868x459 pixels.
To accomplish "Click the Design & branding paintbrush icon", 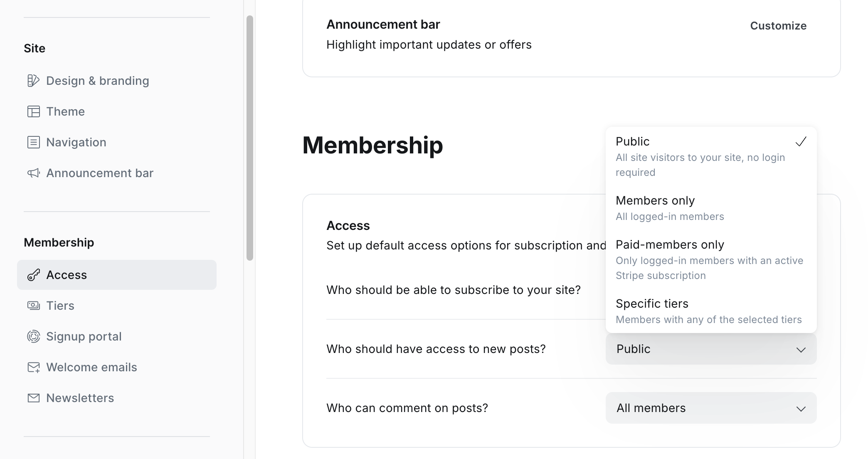I will [x=33, y=81].
